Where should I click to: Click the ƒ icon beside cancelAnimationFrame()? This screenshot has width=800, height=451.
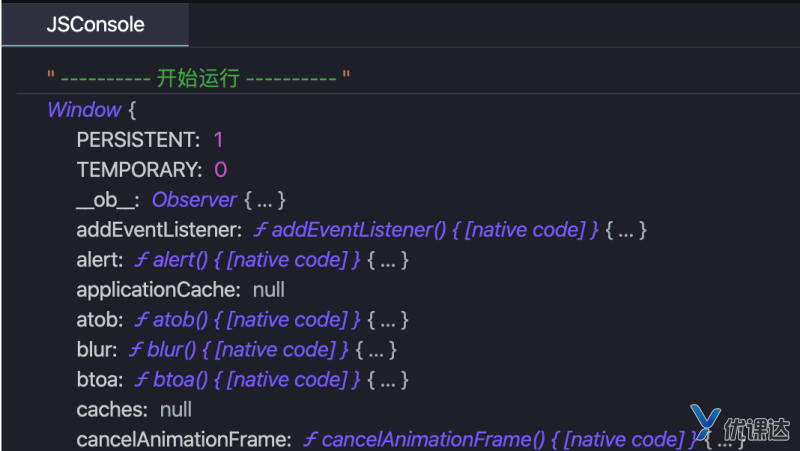click(x=310, y=440)
